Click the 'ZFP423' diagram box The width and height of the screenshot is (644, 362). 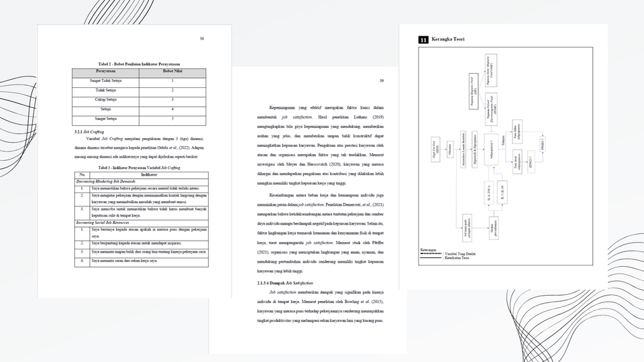tap(531, 162)
